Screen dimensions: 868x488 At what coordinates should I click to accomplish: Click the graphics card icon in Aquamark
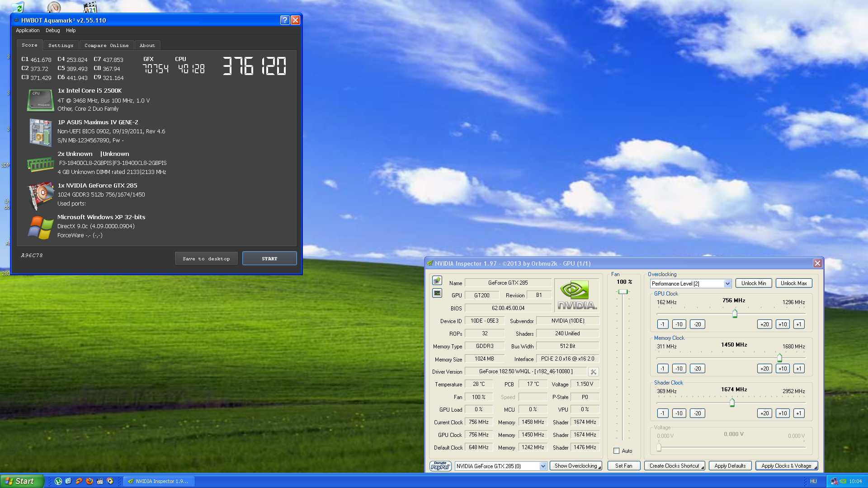point(40,196)
